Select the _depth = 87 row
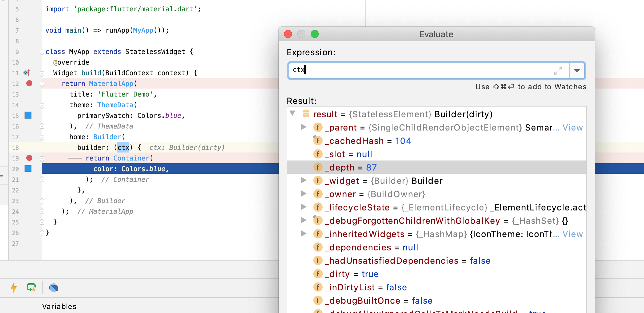This screenshot has width=644, height=313. pos(436,167)
